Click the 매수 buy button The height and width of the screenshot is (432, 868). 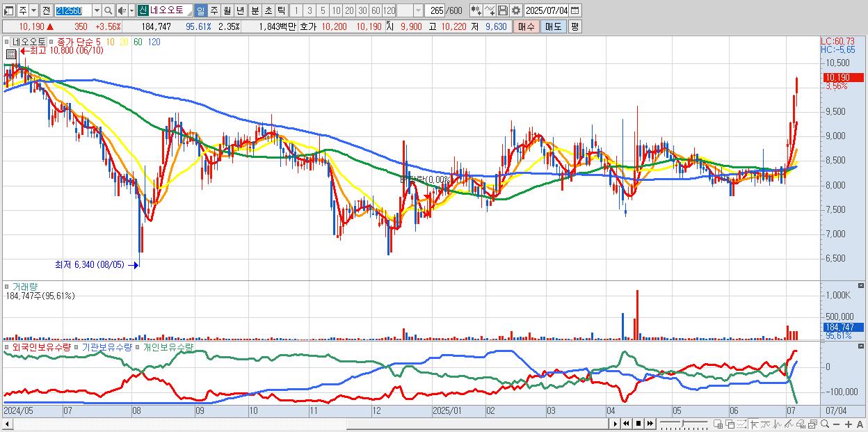tap(527, 26)
